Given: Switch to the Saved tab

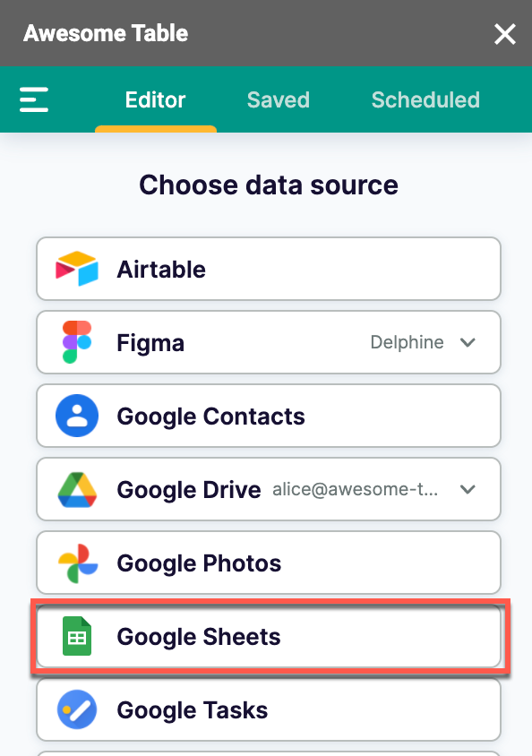Looking at the screenshot, I should 278,99.
